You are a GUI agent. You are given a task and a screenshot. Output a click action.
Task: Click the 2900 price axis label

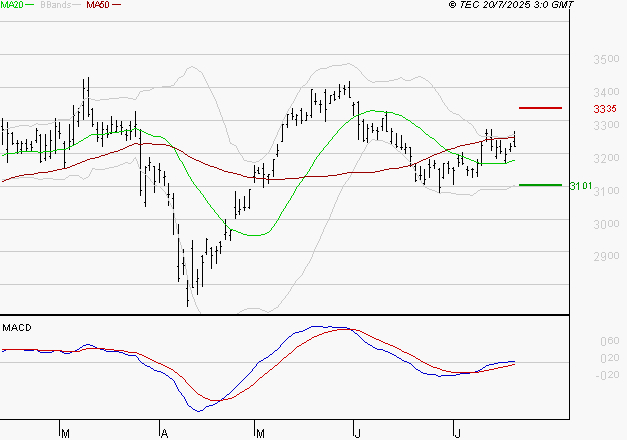tap(606, 256)
